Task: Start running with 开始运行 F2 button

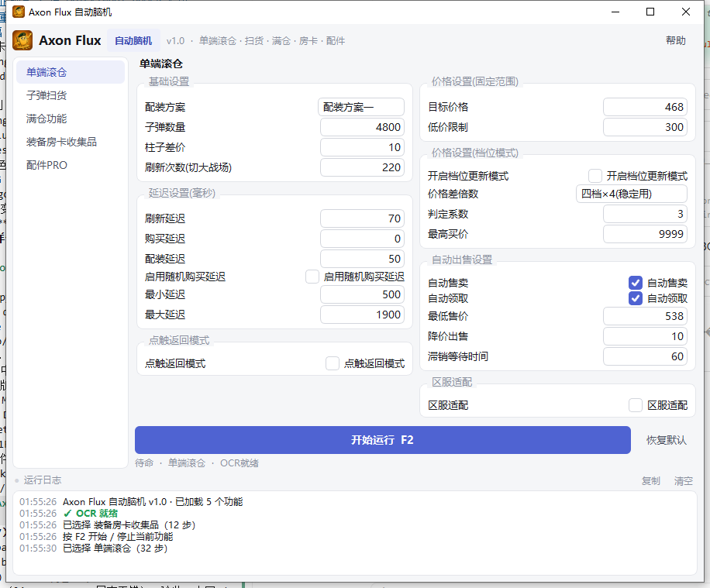Action: click(383, 440)
